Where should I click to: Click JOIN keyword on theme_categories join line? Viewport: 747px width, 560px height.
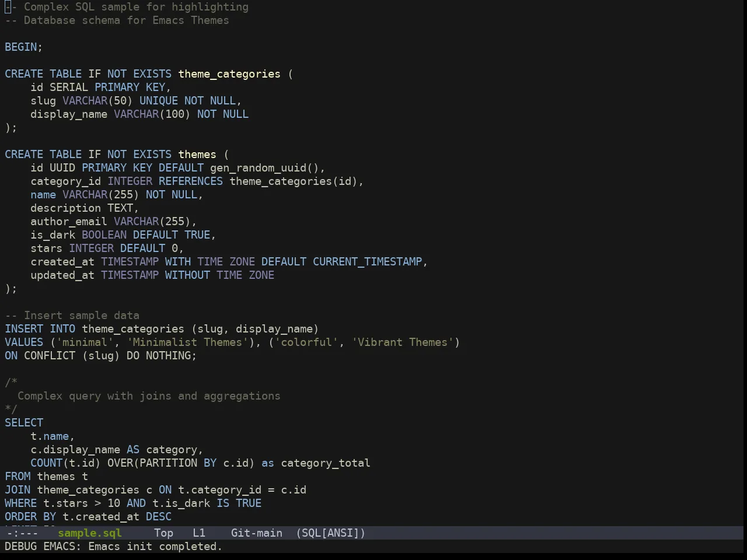18,490
